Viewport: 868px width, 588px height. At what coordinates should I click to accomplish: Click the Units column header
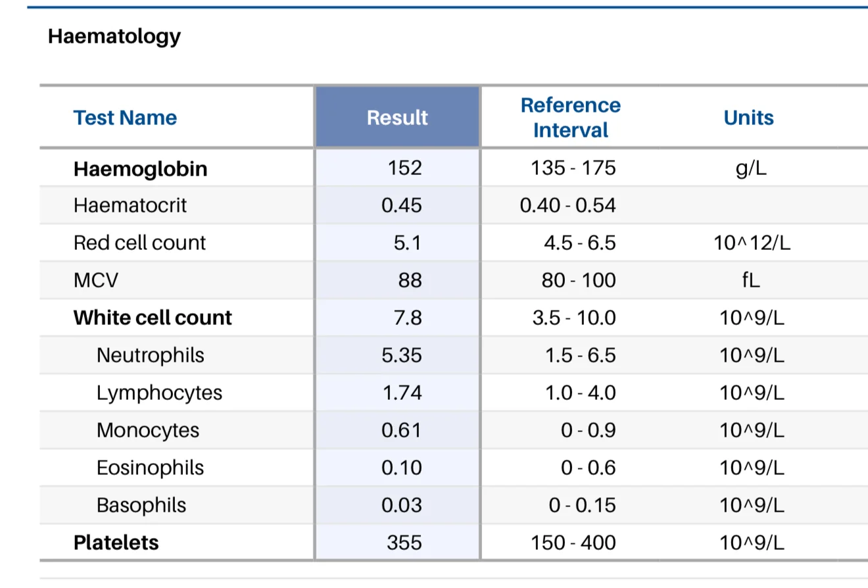[748, 118]
